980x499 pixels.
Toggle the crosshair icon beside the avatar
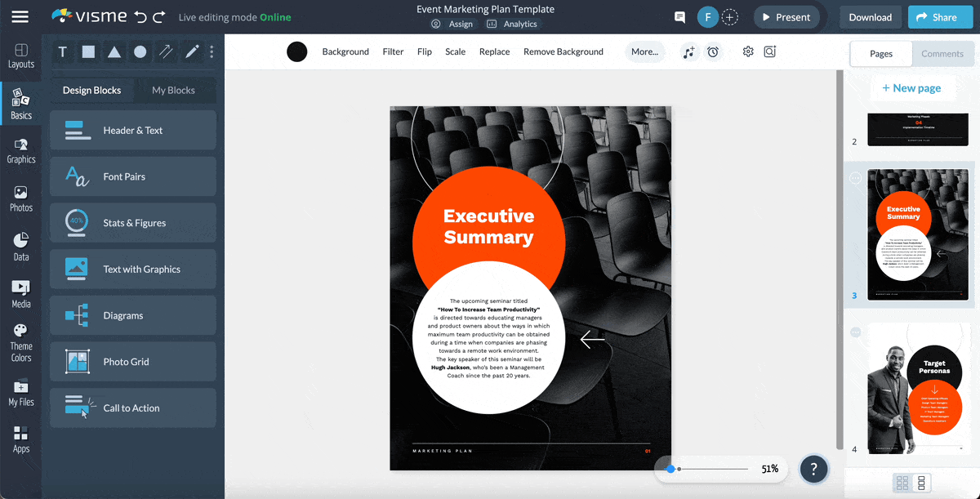tap(729, 16)
